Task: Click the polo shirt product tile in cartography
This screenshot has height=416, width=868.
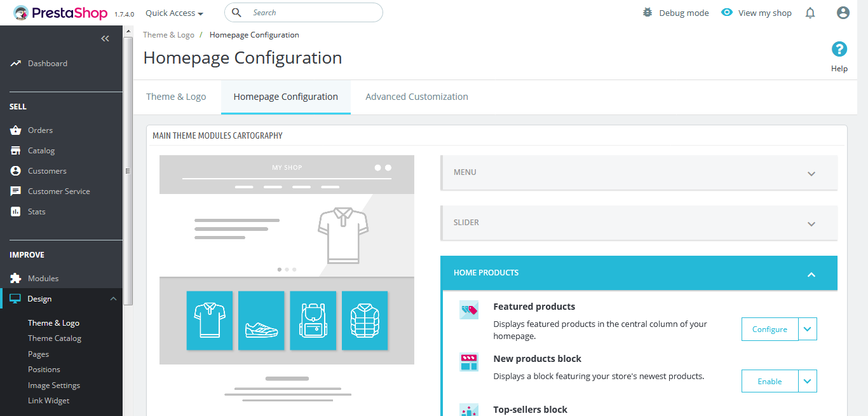Action: tap(210, 321)
